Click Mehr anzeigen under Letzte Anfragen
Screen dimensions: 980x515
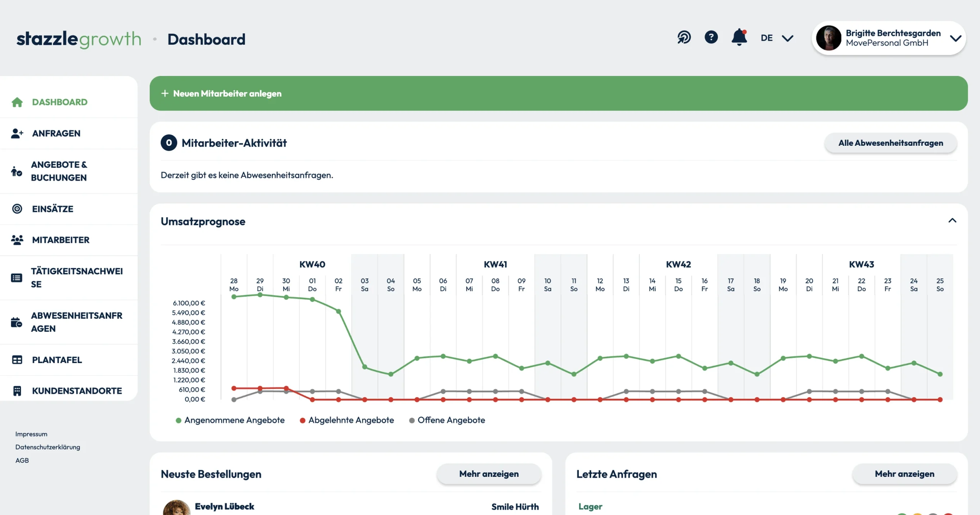(x=904, y=474)
